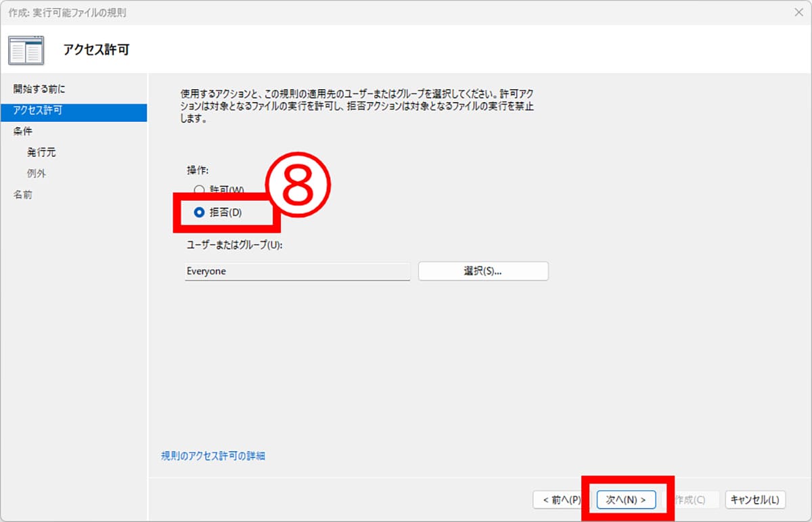
Task: Select the highlighted アクセス許可 step in sidebar
Action: tap(73, 111)
